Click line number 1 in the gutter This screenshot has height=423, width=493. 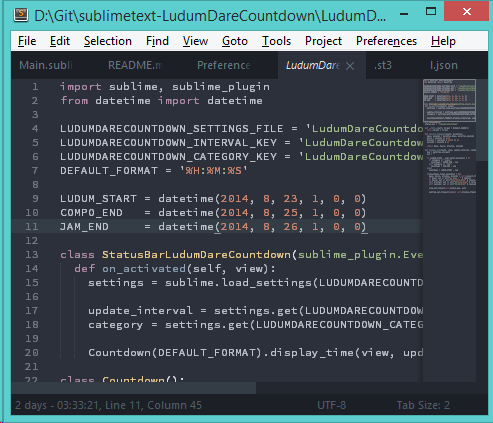point(35,87)
